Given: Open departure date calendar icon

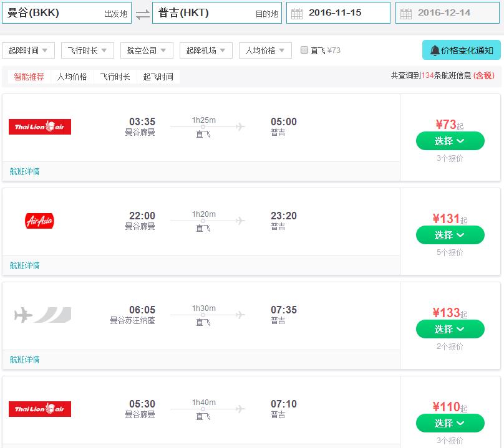Looking at the screenshot, I should [x=297, y=14].
